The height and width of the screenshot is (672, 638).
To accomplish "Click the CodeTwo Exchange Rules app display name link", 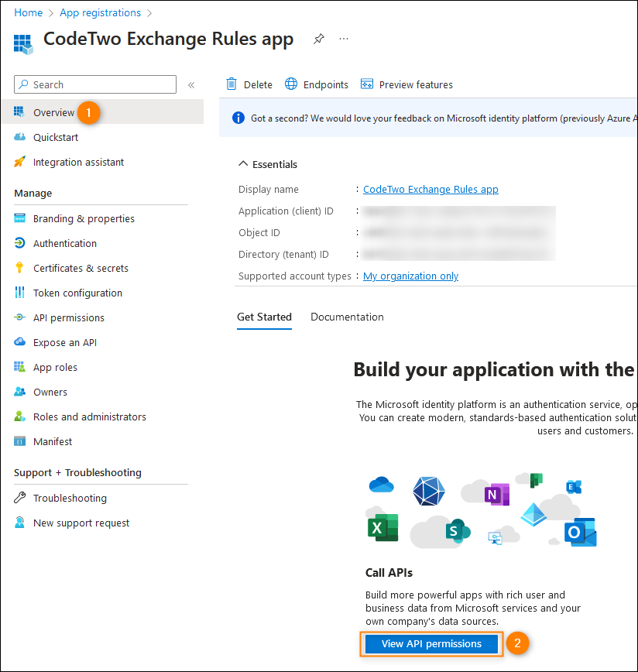I will [x=430, y=190].
